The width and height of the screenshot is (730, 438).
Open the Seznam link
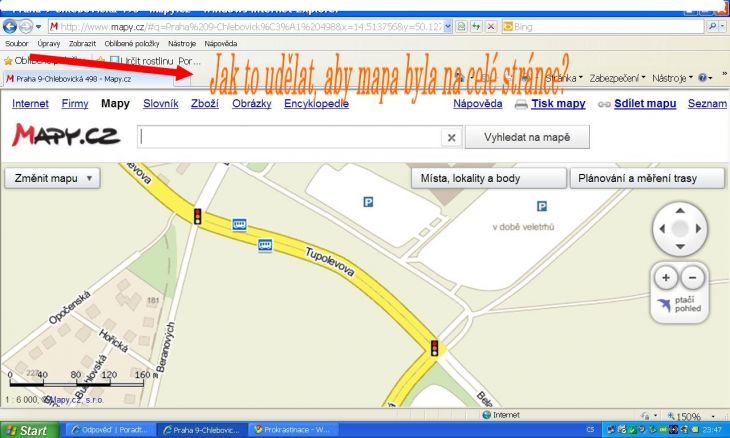(x=707, y=103)
